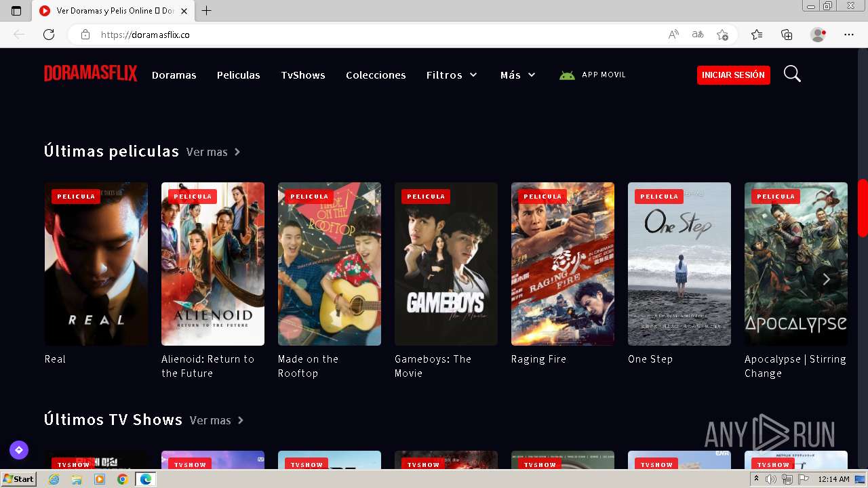Open the Gameboys movie poster

(446, 264)
